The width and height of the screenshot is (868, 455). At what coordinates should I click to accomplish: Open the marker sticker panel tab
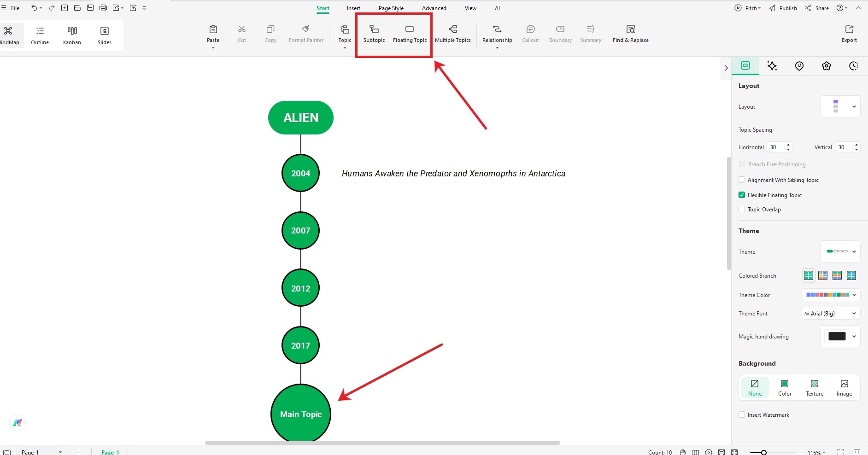click(x=799, y=66)
